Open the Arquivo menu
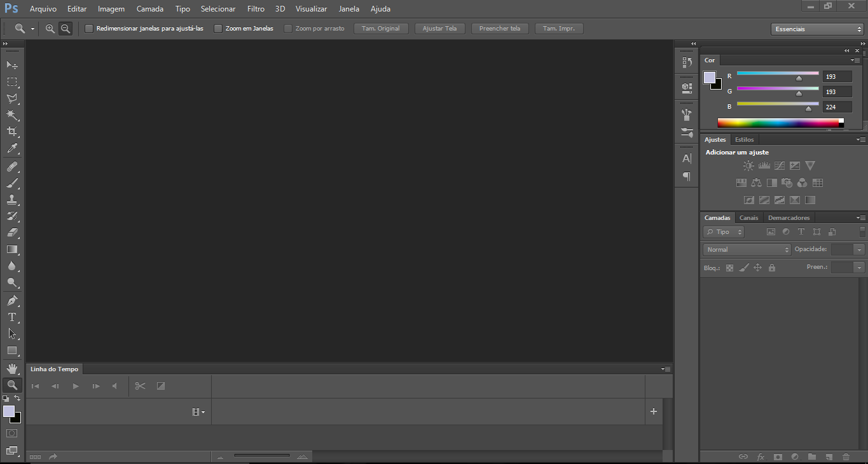Image resolution: width=868 pixels, height=464 pixels. [43, 9]
